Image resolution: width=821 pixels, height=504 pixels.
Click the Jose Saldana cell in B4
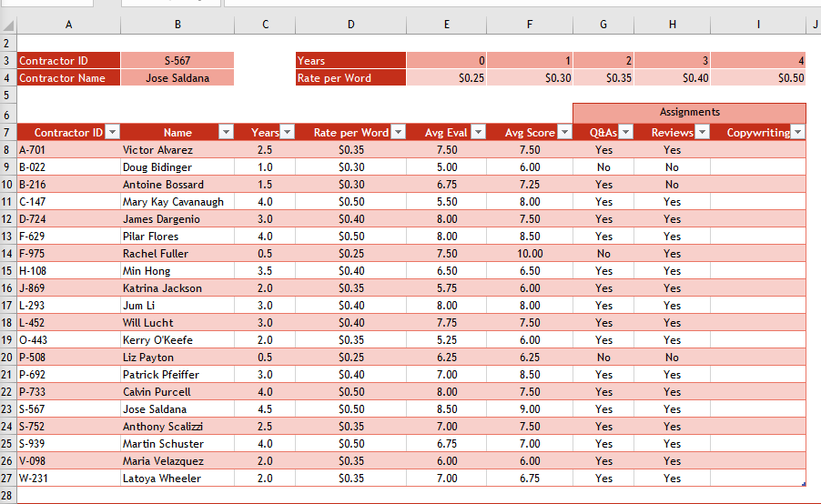(x=177, y=77)
